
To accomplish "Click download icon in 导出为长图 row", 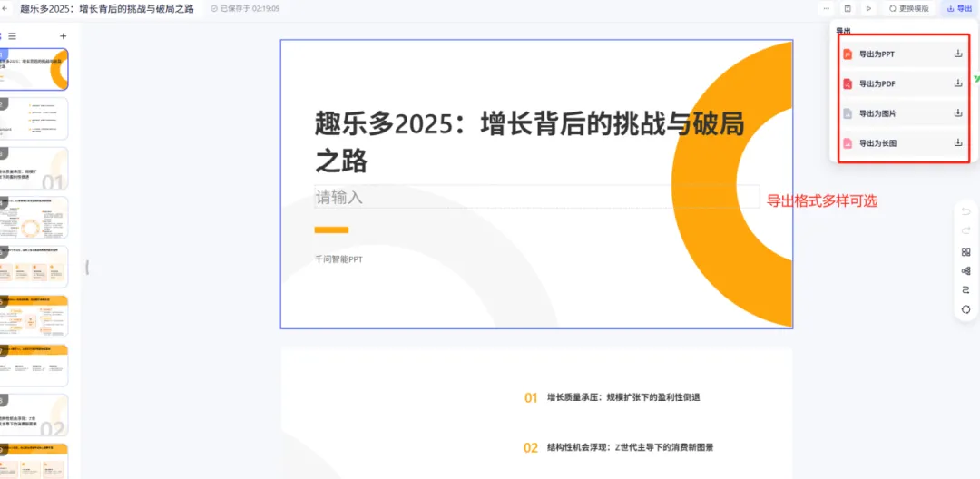I will [958, 142].
